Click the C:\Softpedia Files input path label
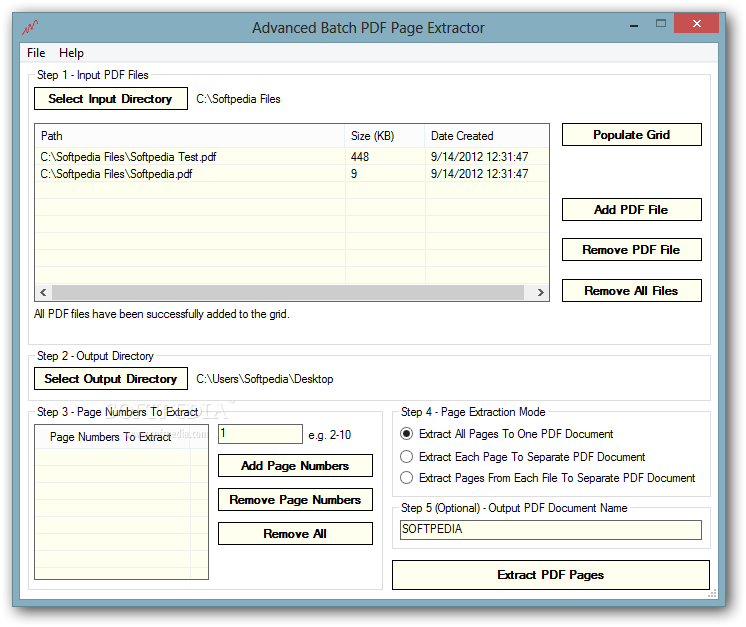 pos(238,99)
